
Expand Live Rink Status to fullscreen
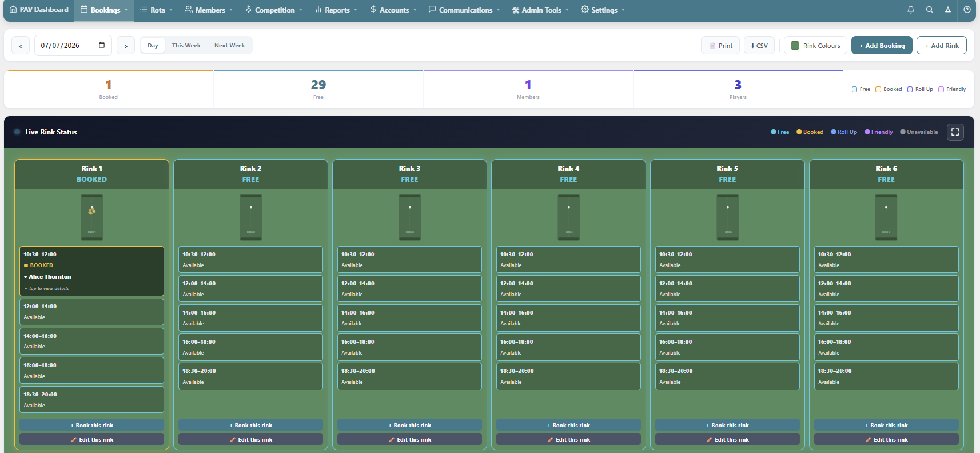click(955, 132)
